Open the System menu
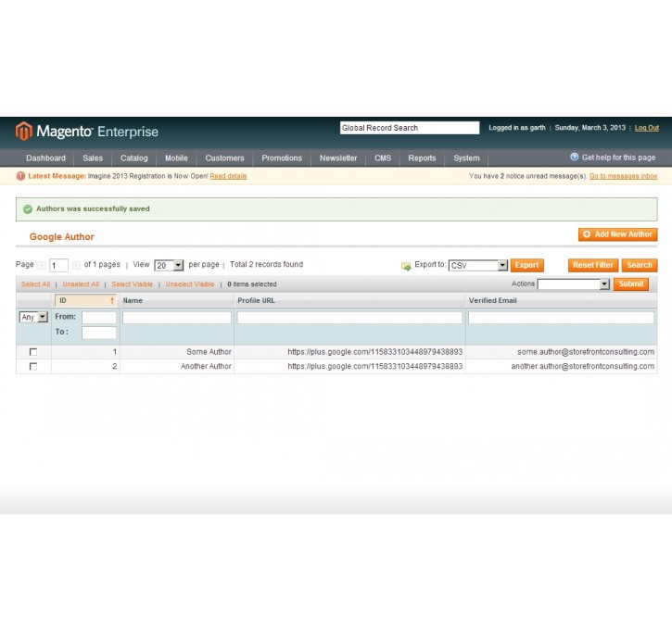672x630 pixels. click(466, 158)
